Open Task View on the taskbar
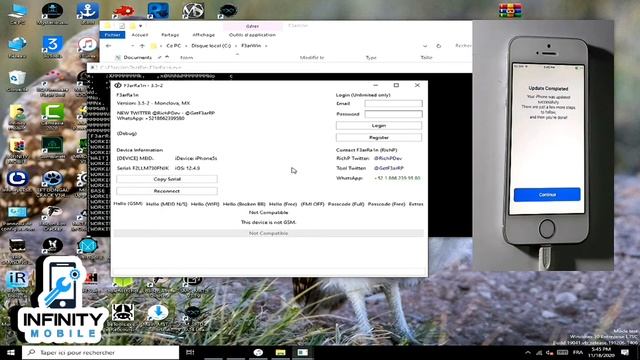The width and height of the screenshot is (640, 360). (x=190, y=352)
